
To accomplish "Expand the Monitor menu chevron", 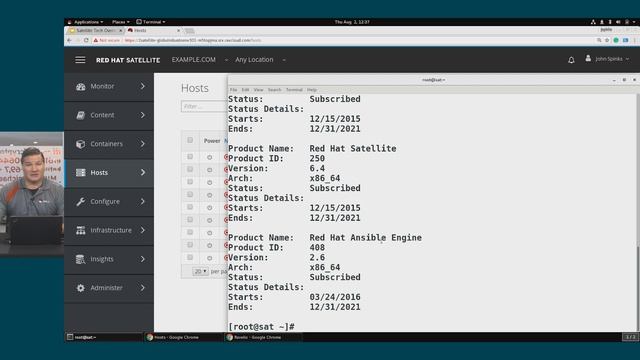I will pos(142,87).
